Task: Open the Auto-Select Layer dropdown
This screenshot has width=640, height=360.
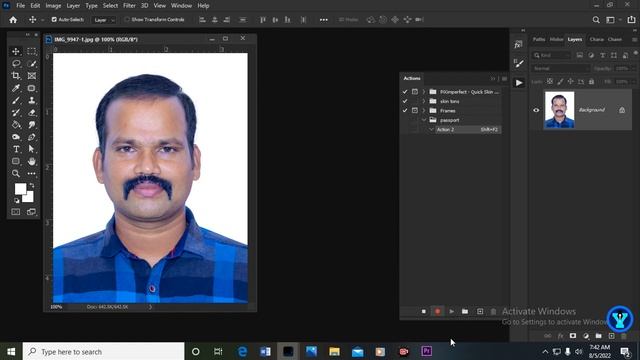Action: coord(104,20)
